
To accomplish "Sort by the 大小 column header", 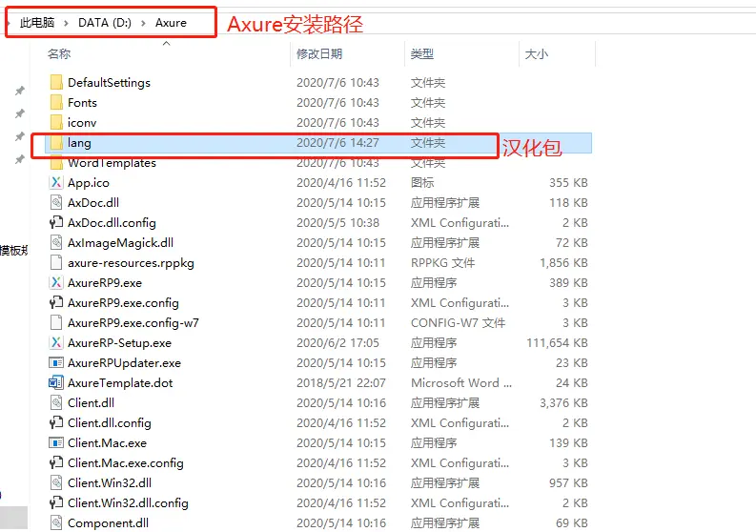I will click(537, 53).
